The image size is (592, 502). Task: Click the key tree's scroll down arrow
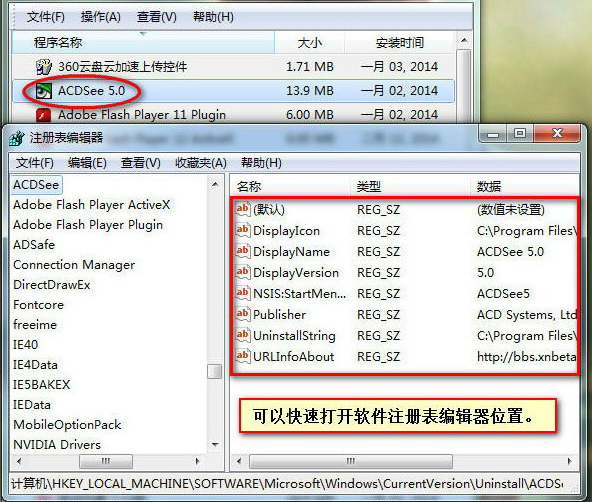click(x=216, y=445)
